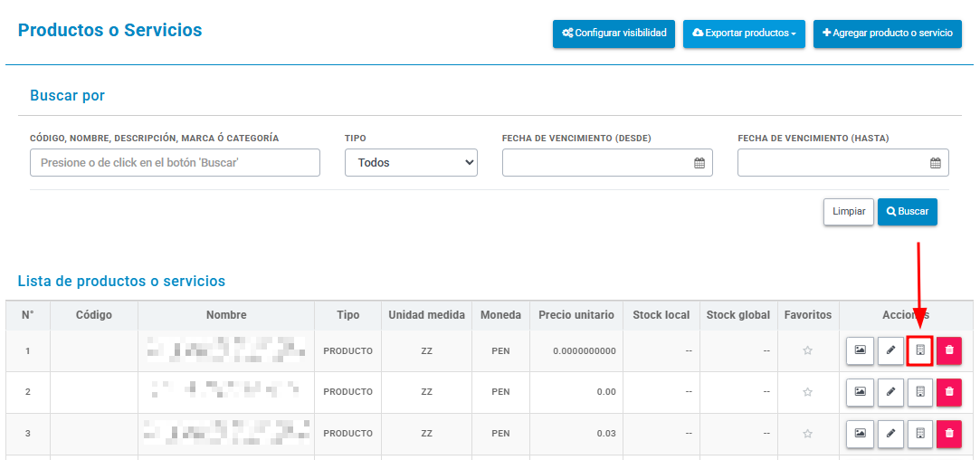Open calendar for Fecha de vencimiento (Hasta)
Screen dimensions: 980x460
pyautogui.click(x=936, y=163)
